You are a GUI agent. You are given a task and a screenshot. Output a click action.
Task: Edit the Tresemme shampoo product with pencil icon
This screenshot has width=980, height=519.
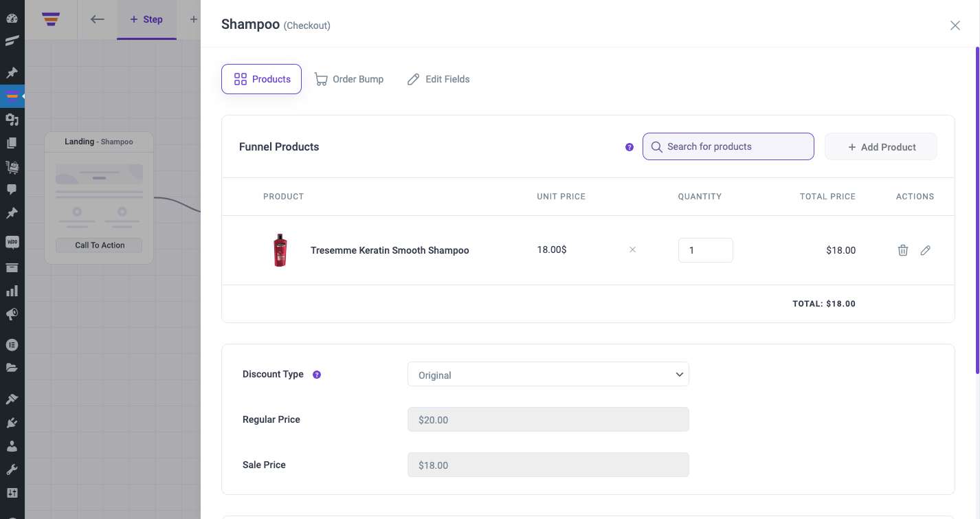(926, 250)
